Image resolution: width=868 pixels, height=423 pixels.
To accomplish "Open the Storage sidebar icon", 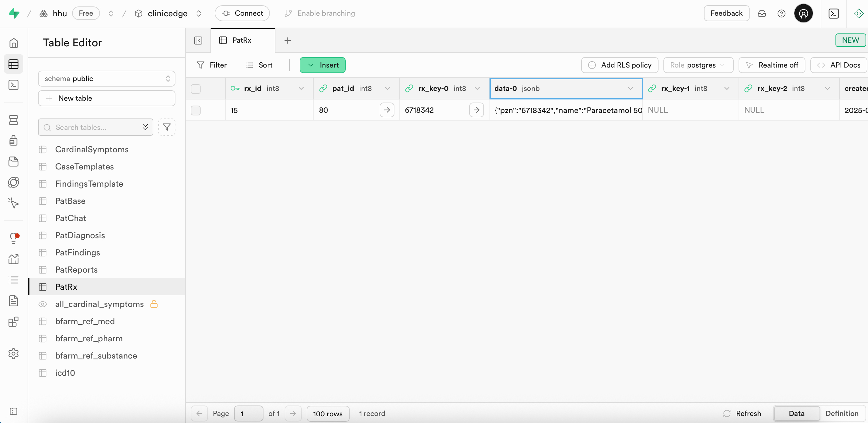I will (x=13, y=161).
